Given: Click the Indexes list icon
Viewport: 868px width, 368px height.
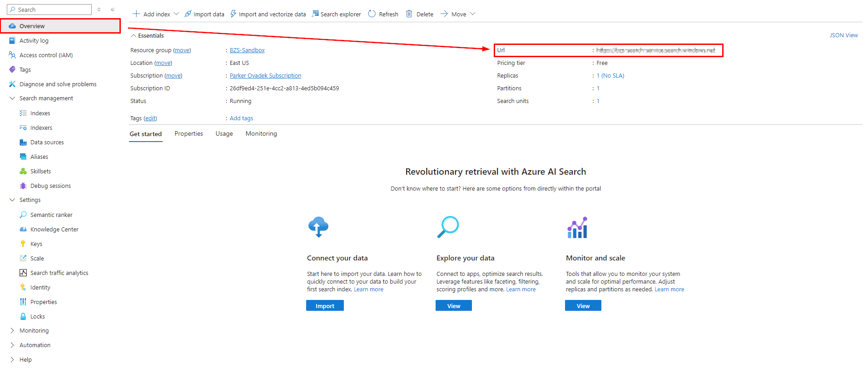Looking at the screenshot, I should tap(23, 113).
